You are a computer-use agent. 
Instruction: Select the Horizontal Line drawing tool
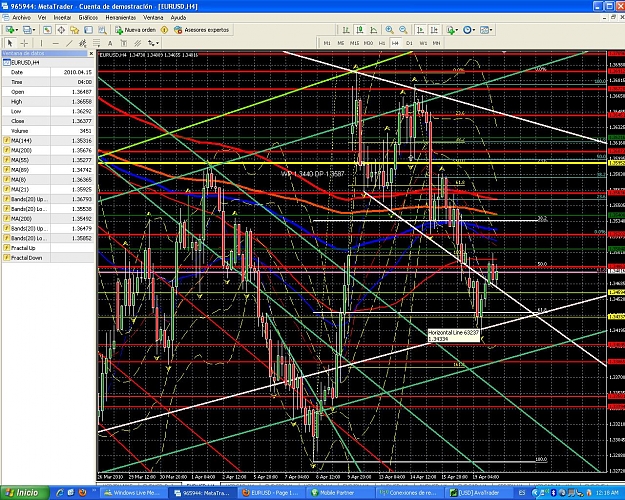(x=55, y=43)
